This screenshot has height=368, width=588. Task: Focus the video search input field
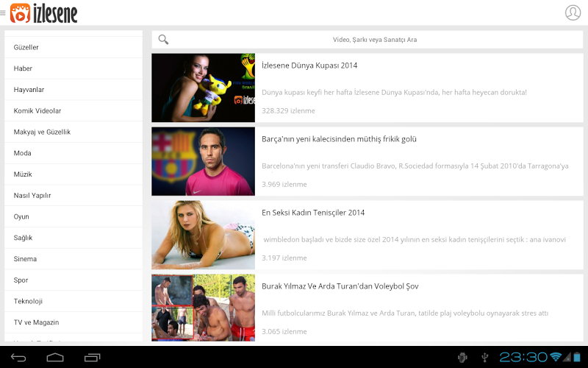[375, 40]
